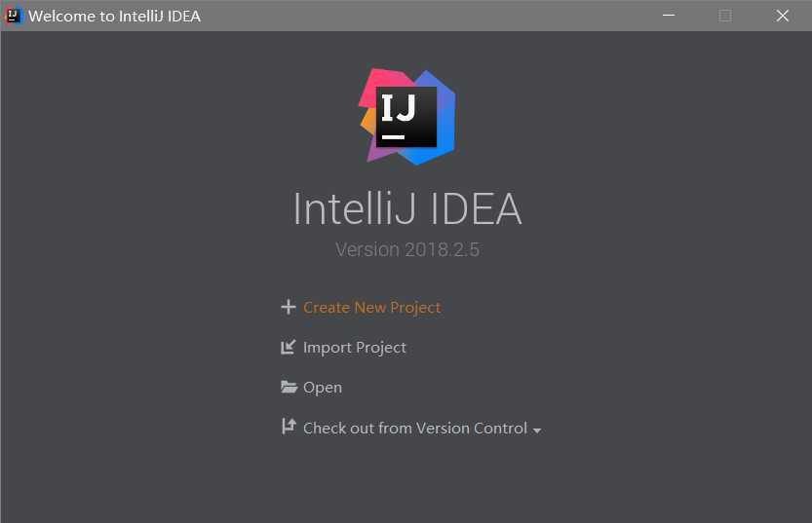Close the Welcome to IntelliJ IDEA window

(x=783, y=16)
